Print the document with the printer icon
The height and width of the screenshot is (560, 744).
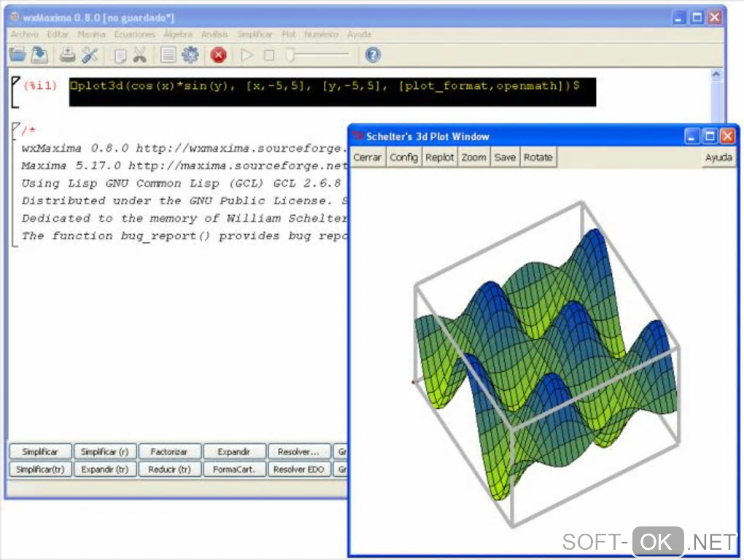click(67, 55)
